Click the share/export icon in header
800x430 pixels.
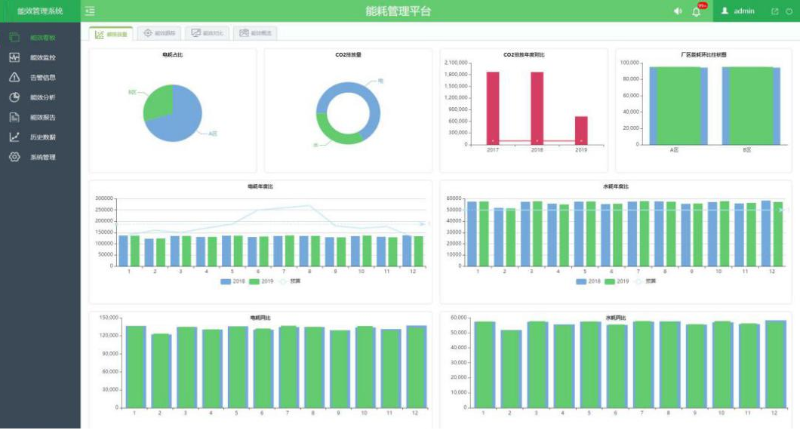coord(774,11)
